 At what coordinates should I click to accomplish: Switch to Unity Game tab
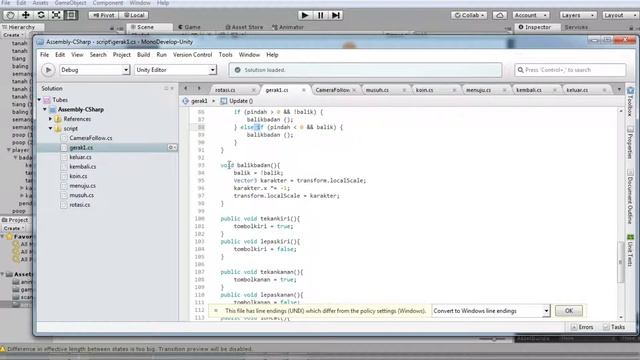coord(190,27)
